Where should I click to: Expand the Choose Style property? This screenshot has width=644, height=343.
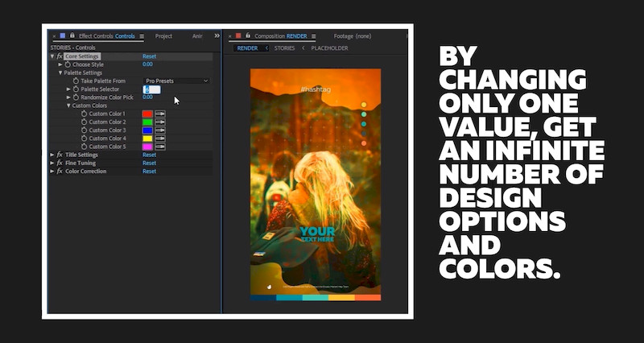click(60, 64)
